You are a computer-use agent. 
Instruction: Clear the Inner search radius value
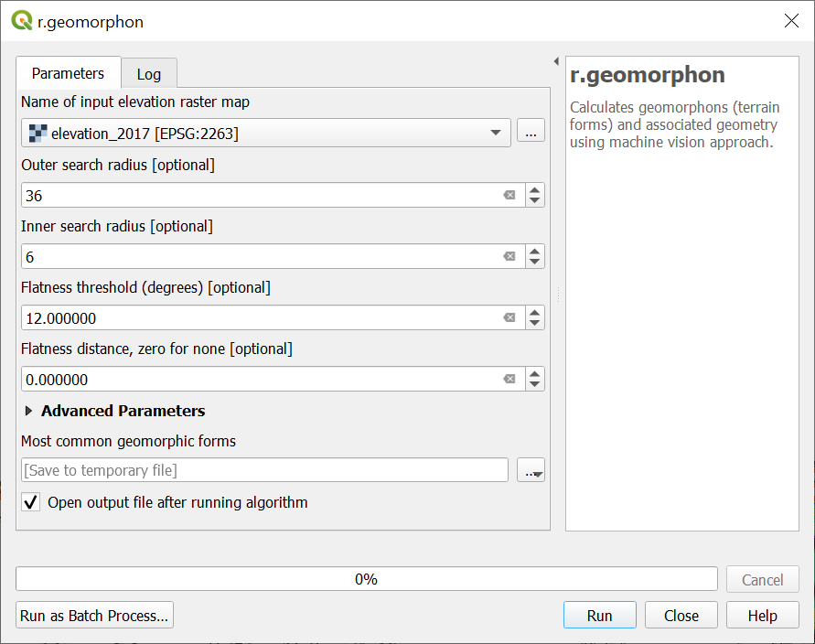(509, 257)
